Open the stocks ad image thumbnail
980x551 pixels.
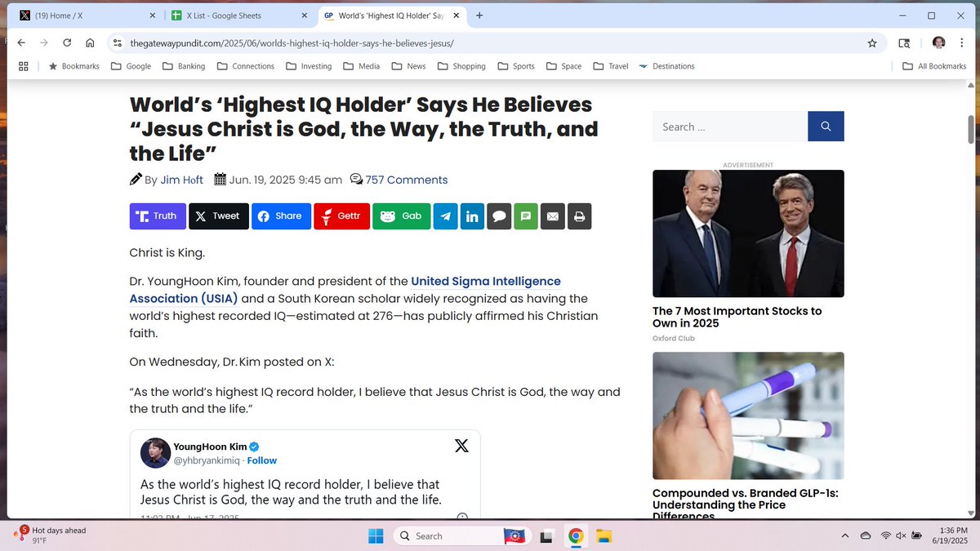[x=748, y=233]
